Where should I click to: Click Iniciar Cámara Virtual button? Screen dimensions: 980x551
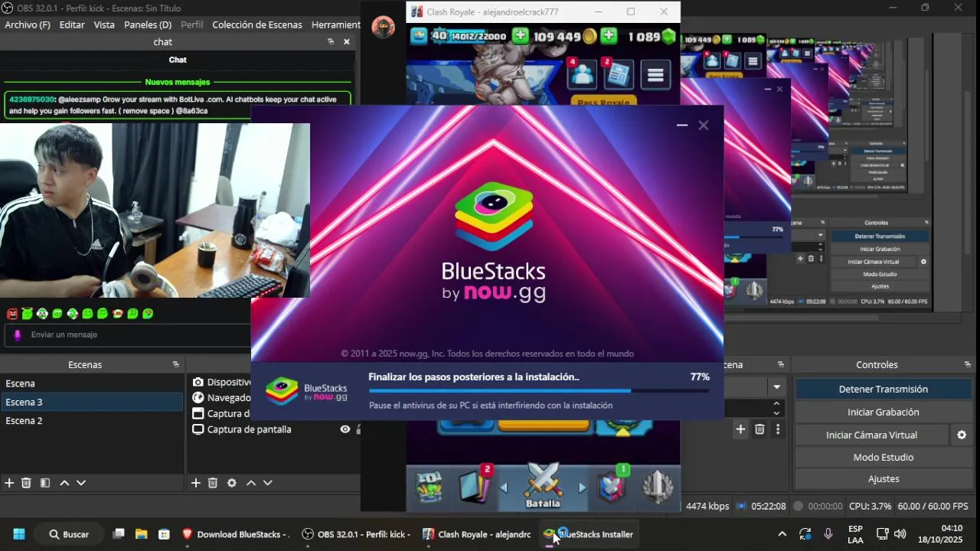[x=871, y=435]
